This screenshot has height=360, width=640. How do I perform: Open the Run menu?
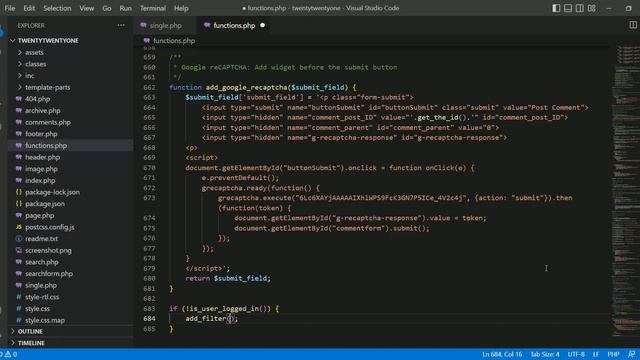125,8
